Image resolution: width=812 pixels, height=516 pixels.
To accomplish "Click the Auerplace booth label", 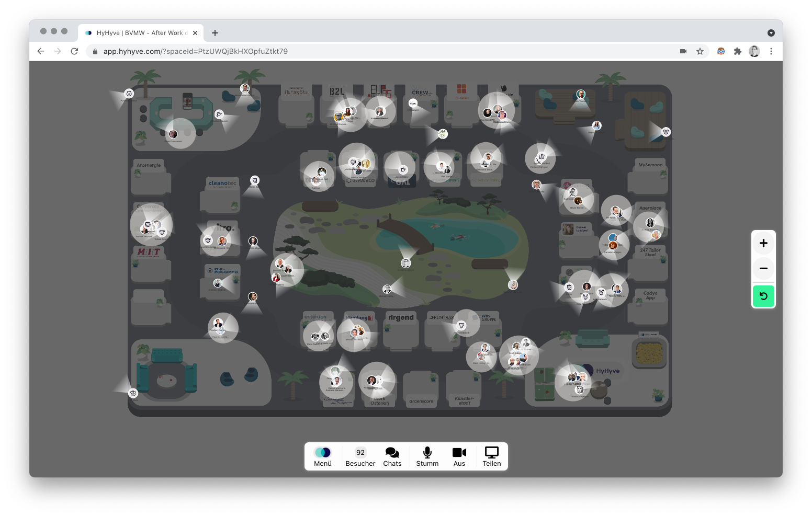I will coord(650,208).
